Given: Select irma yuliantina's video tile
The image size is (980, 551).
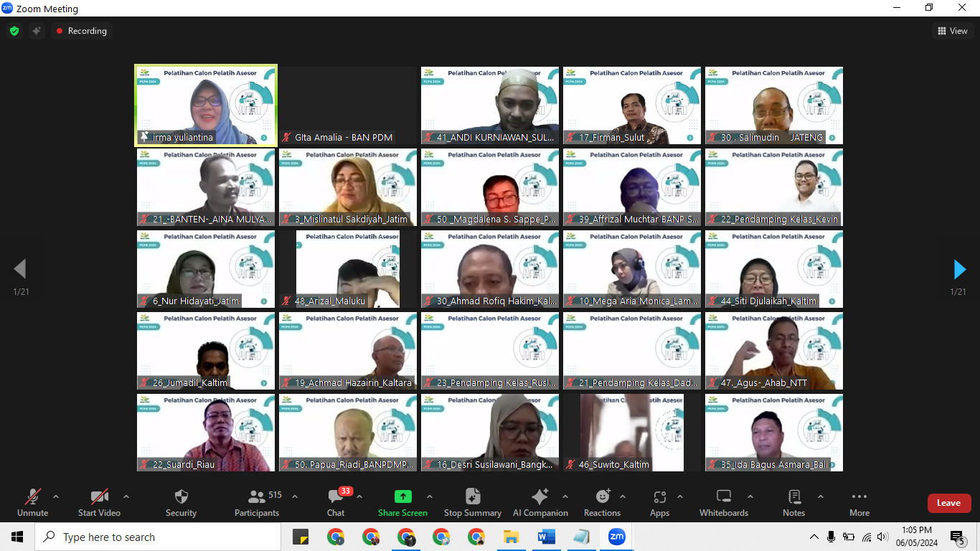Looking at the screenshot, I should pos(206,105).
